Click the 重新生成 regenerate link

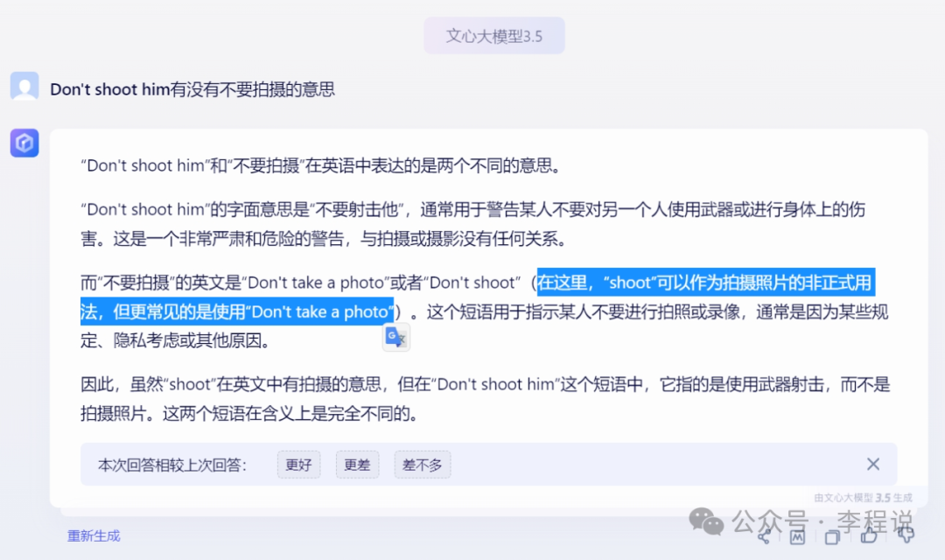coord(94,535)
